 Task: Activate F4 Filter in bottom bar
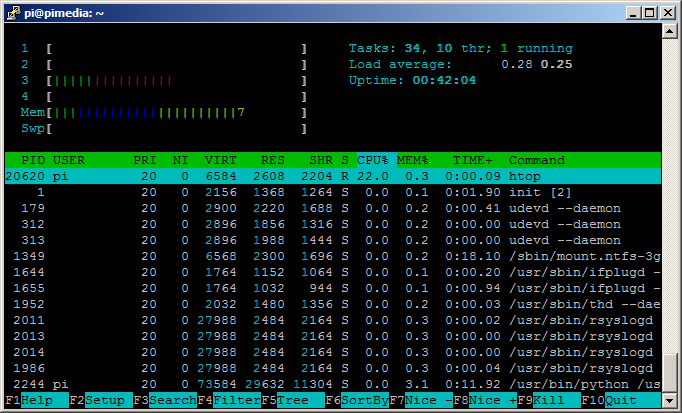coord(229,400)
